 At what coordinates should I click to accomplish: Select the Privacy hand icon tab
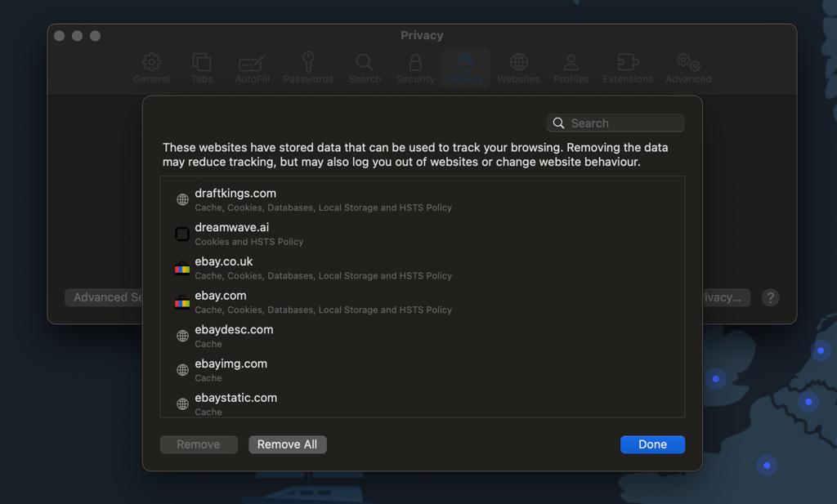[x=465, y=69]
